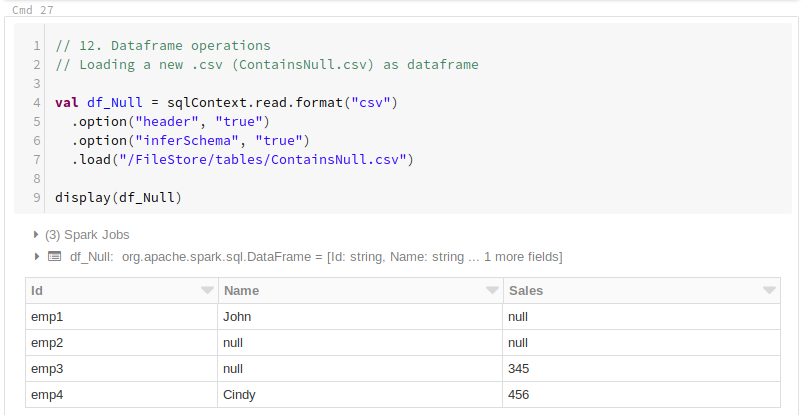Open the Id column dropdown arrow
Screen dimensions: 803x415
coord(207,290)
